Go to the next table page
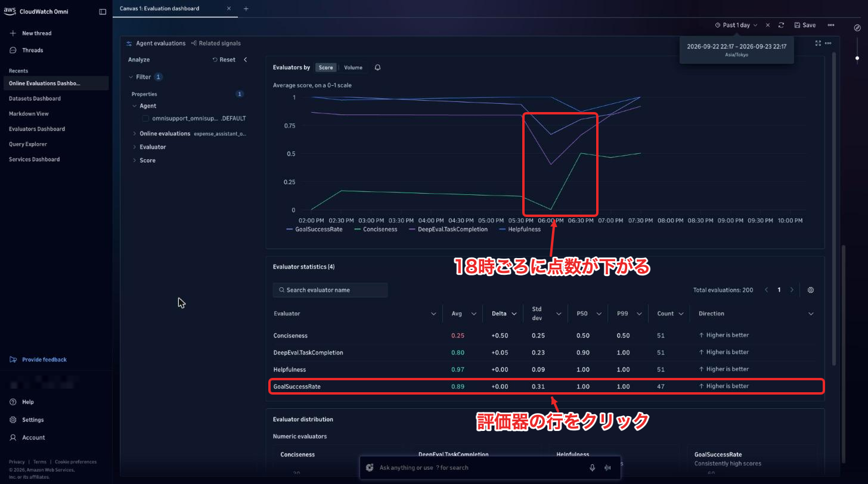Viewport: 868px width, 484px height. 792,290
